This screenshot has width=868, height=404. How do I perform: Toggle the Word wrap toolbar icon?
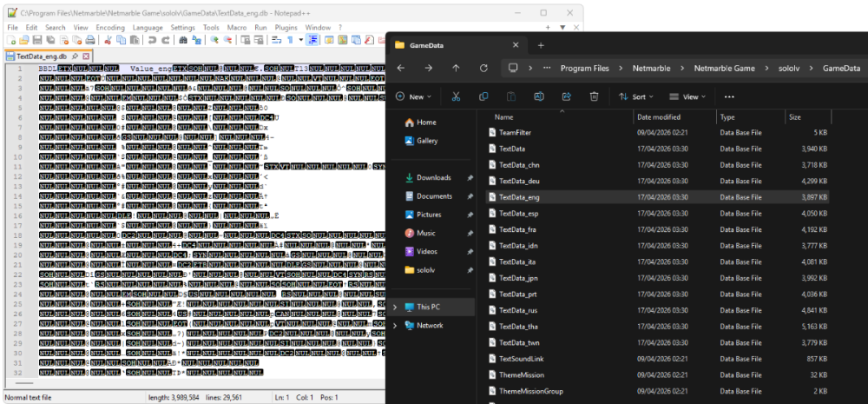coord(276,40)
